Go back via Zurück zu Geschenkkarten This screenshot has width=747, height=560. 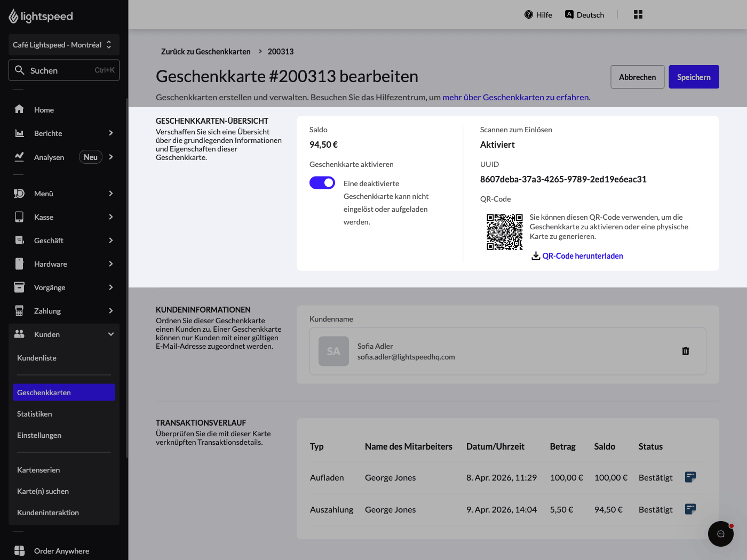[206, 52]
